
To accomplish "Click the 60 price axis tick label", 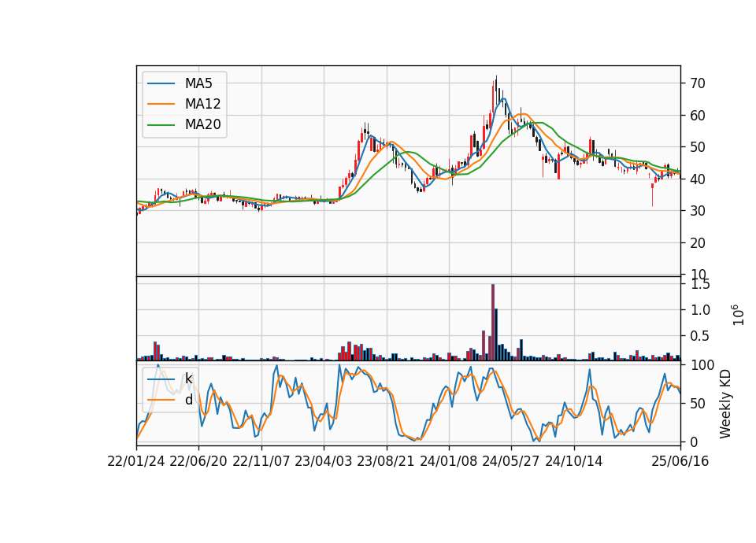I will (x=698, y=116).
